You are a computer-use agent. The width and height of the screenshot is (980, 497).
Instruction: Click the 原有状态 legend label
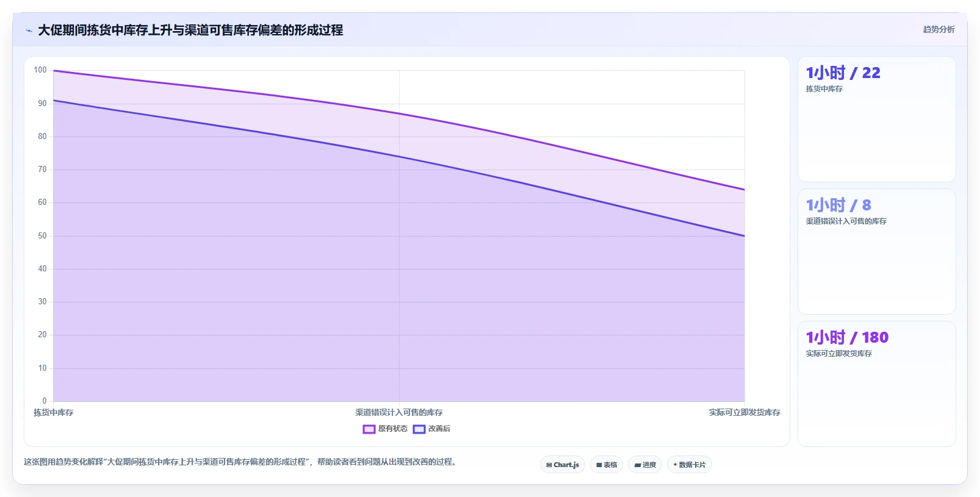(x=392, y=429)
